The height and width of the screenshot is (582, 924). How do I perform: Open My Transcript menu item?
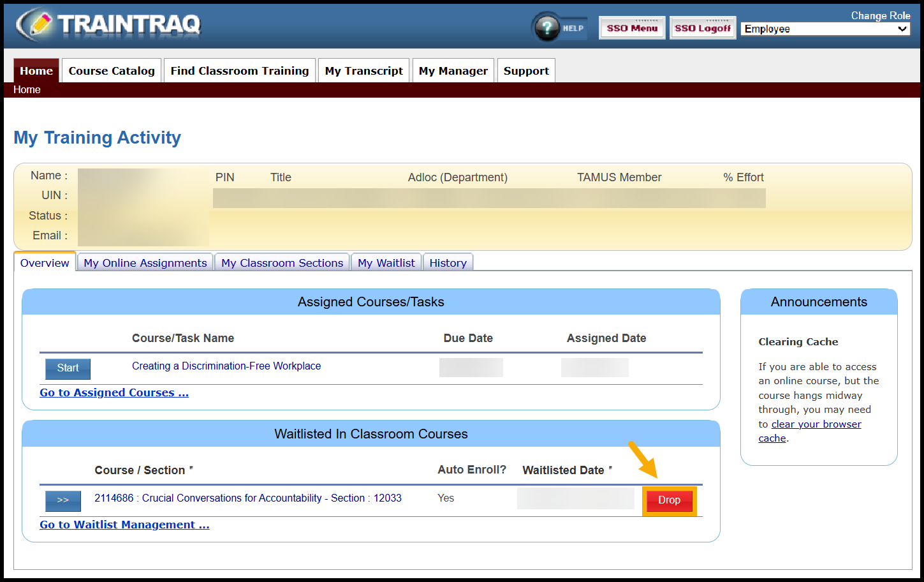(x=363, y=71)
